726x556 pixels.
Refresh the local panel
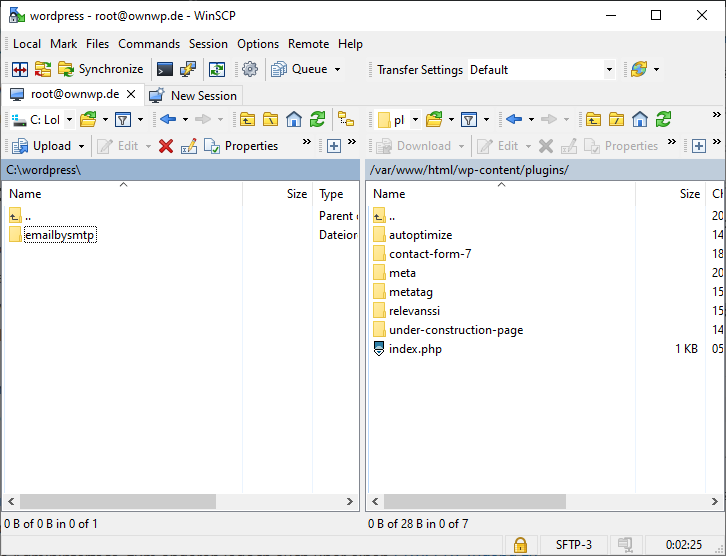tap(317, 119)
